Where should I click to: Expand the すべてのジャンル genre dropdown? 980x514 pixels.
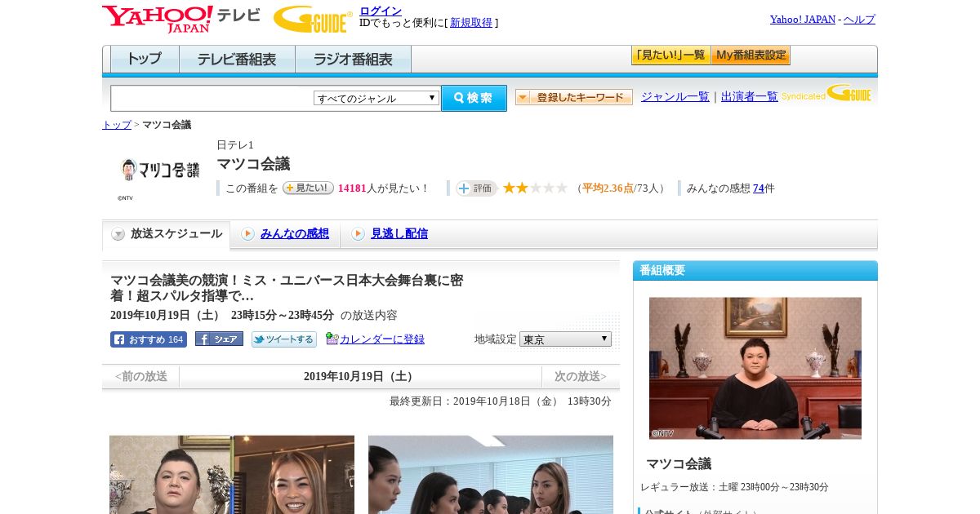pos(376,98)
